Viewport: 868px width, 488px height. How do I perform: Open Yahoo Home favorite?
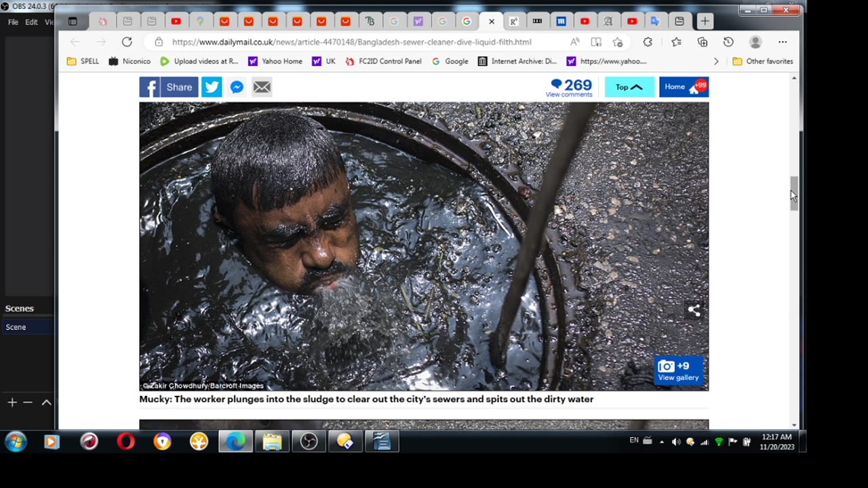pos(275,61)
